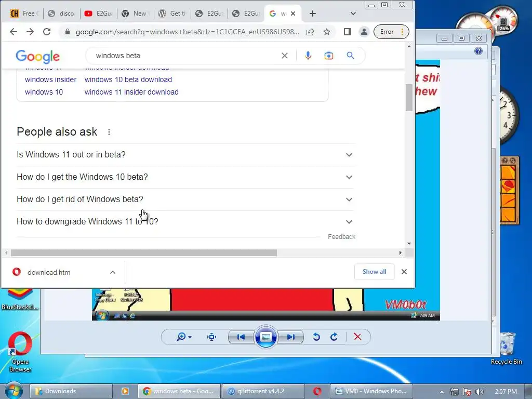532x399 pixels.
Task: Open 'windows 10 beta download' link
Action: [128, 79]
